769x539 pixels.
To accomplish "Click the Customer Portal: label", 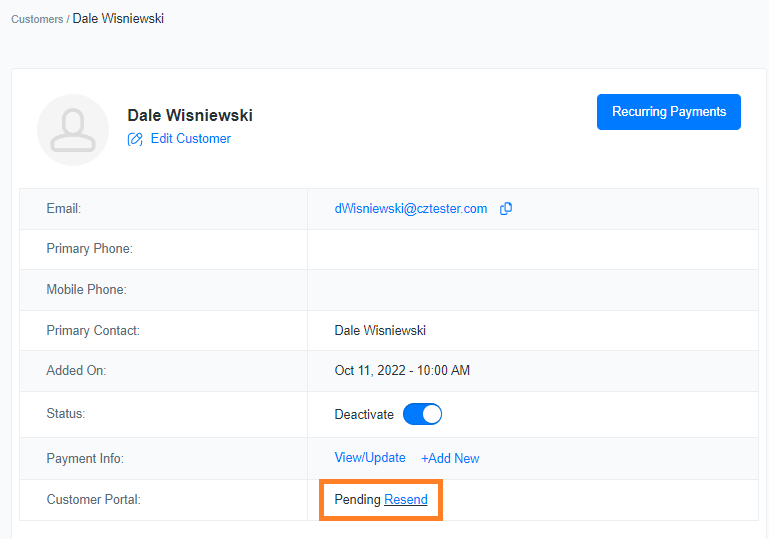I will tap(94, 499).
